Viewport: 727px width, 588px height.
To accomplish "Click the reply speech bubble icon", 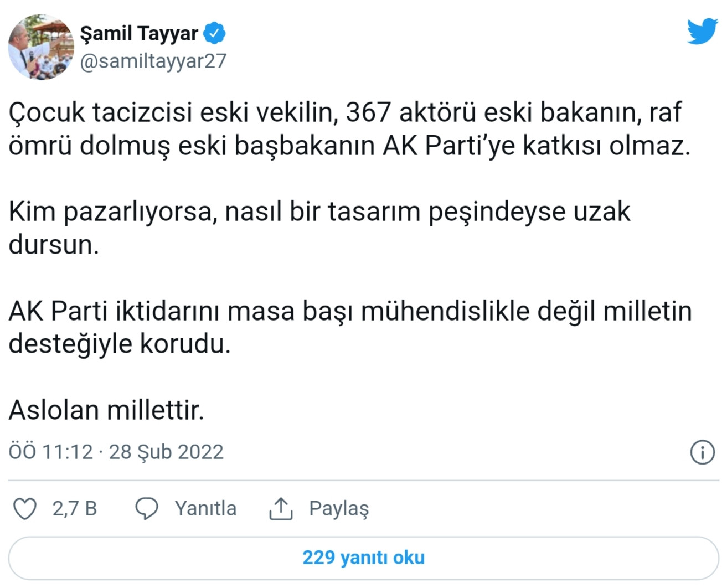I will click(147, 508).
